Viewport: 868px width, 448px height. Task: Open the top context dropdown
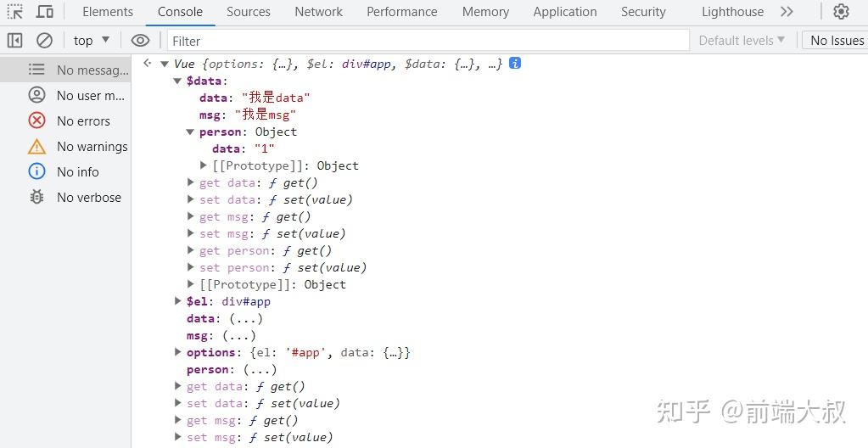[x=91, y=40]
